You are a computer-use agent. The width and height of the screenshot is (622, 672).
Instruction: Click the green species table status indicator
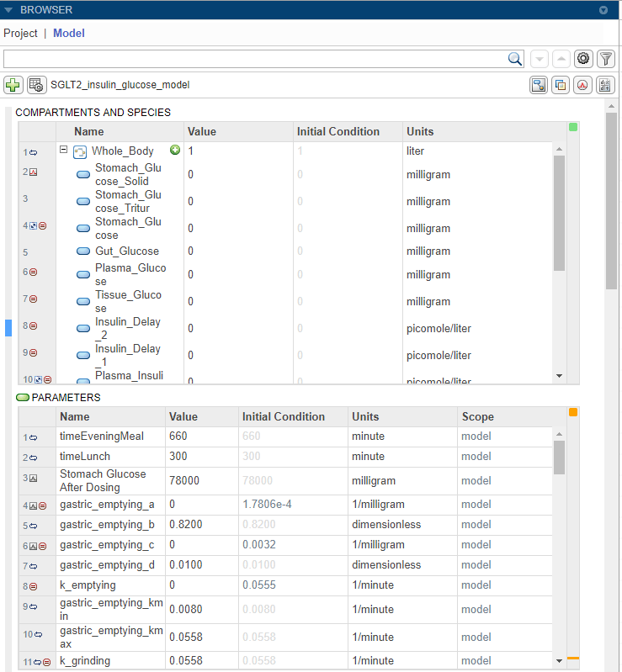[572, 127]
